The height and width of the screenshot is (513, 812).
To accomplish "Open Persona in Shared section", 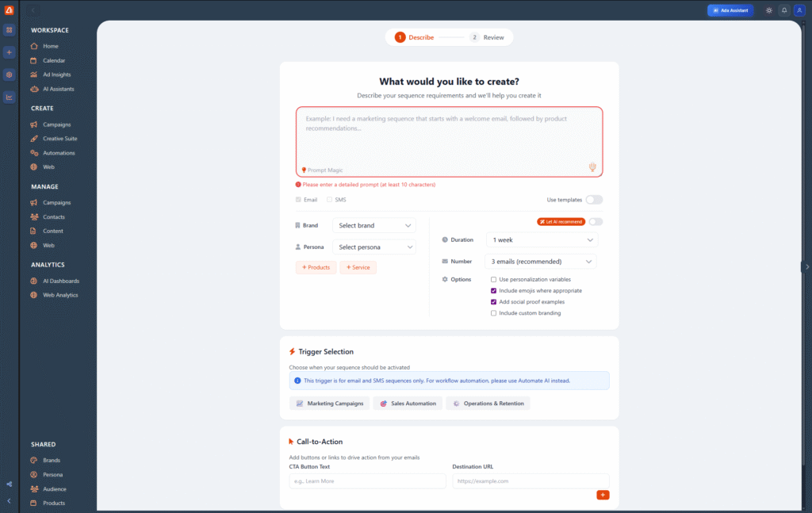I will tap(52, 475).
